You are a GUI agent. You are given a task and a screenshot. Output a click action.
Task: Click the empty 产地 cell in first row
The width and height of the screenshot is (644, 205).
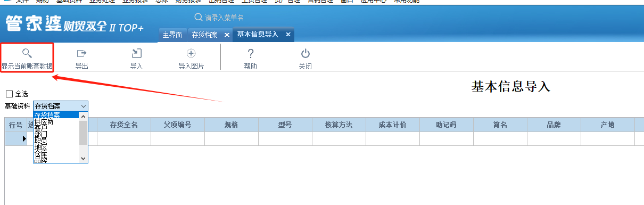(x=608, y=138)
